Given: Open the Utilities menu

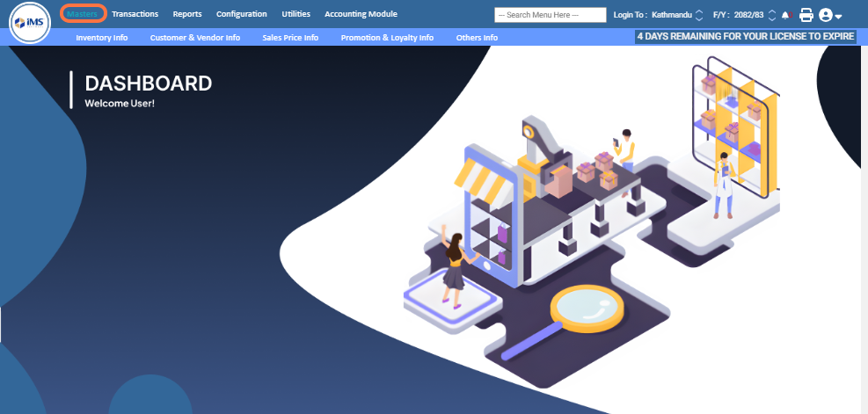Looking at the screenshot, I should (295, 14).
